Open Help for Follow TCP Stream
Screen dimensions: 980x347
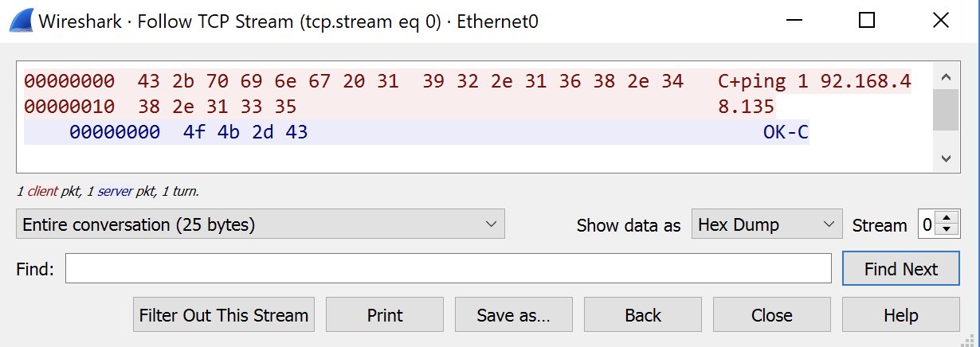coord(901,315)
